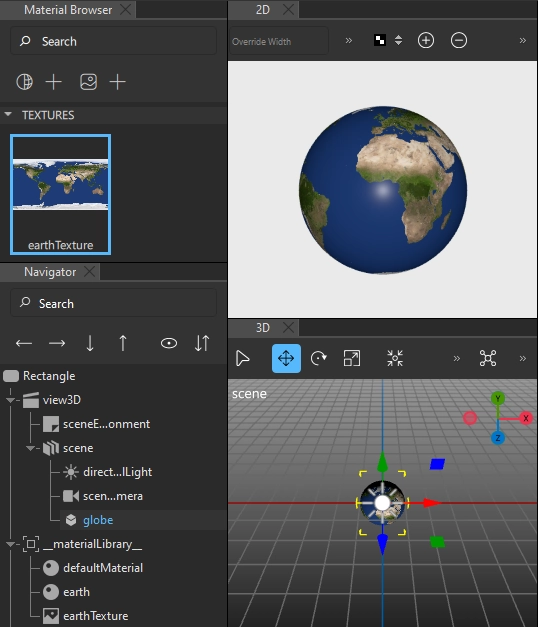538x627 pixels.
Task: Click the left arrow in Navigator
Action: tap(24, 343)
